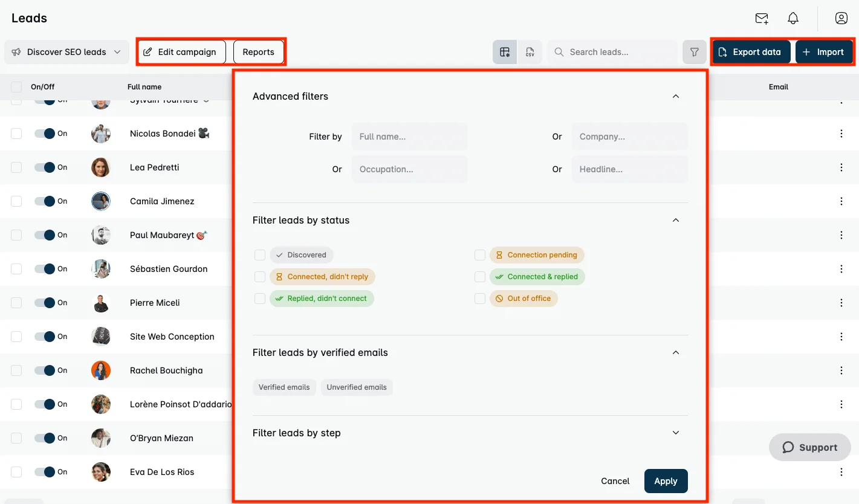Click the name Eva De Los Rios
Screen dimensions: 859x504
(162, 472)
